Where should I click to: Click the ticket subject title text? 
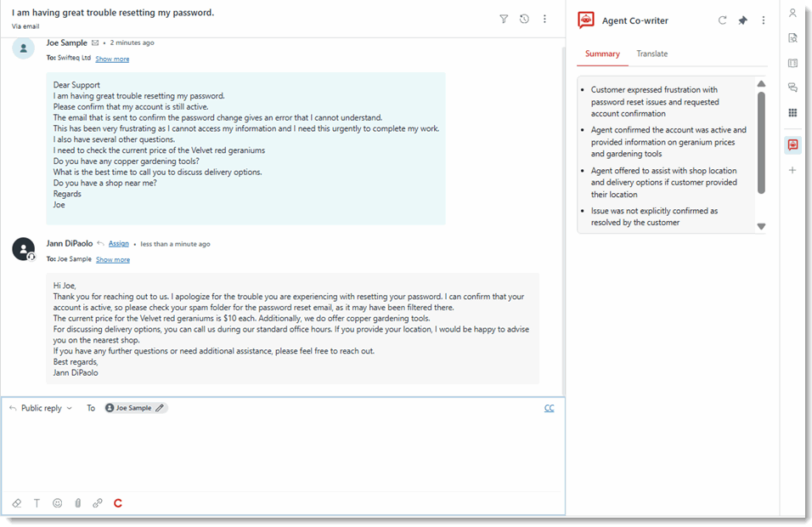(x=113, y=13)
